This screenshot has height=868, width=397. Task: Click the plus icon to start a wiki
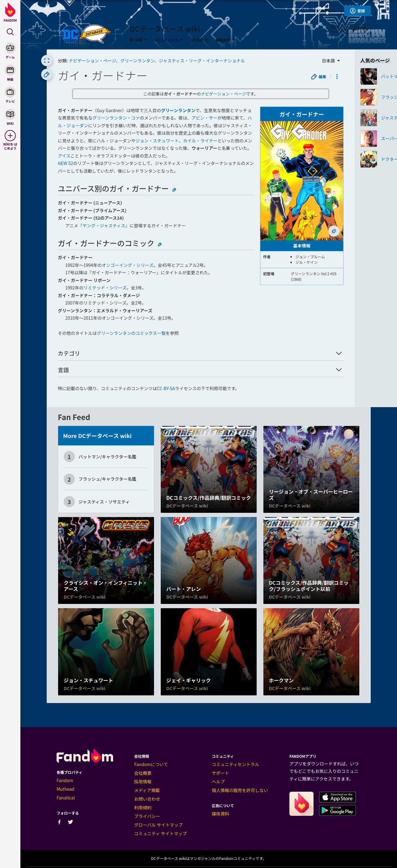point(10,136)
